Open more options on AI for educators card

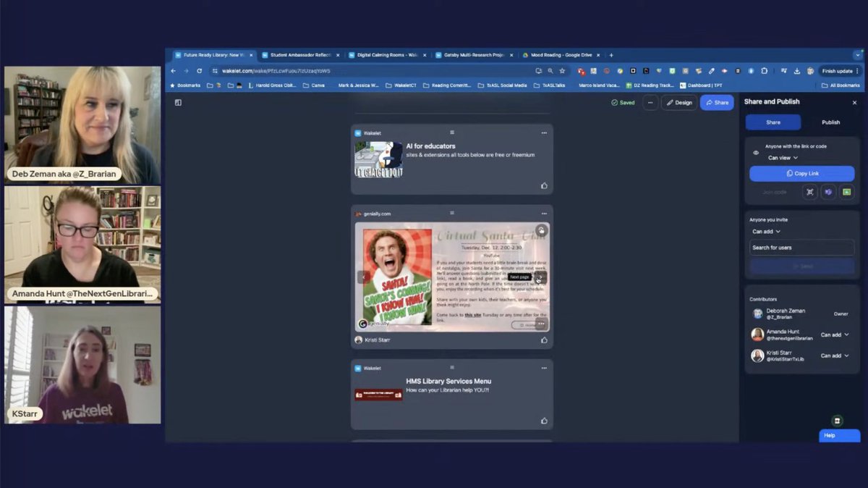click(x=544, y=133)
